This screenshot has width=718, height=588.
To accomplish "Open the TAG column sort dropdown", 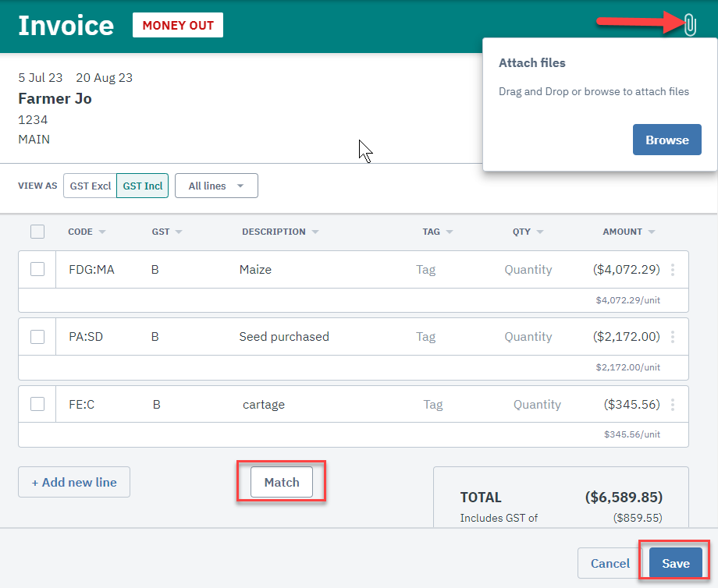I will pos(437,232).
